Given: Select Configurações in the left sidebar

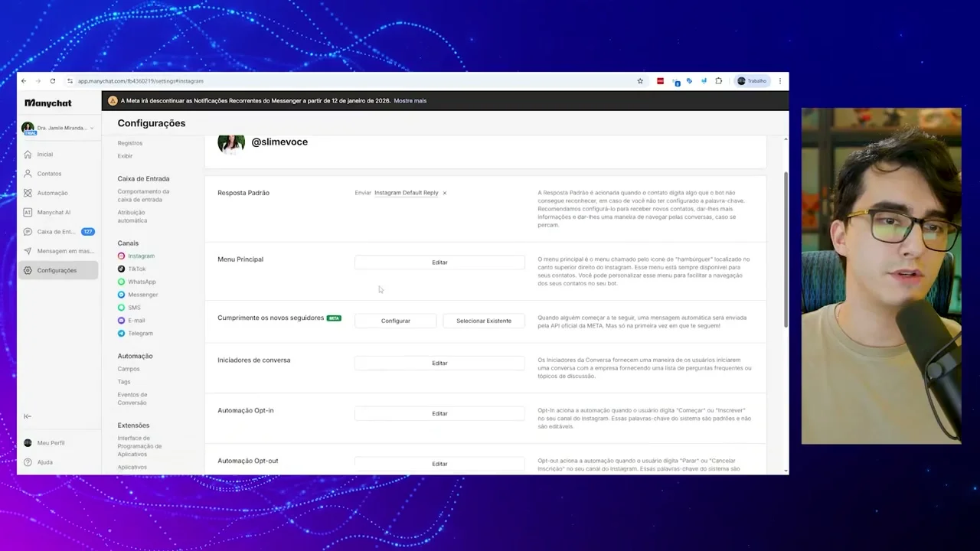Looking at the screenshot, I should (58, 270).
